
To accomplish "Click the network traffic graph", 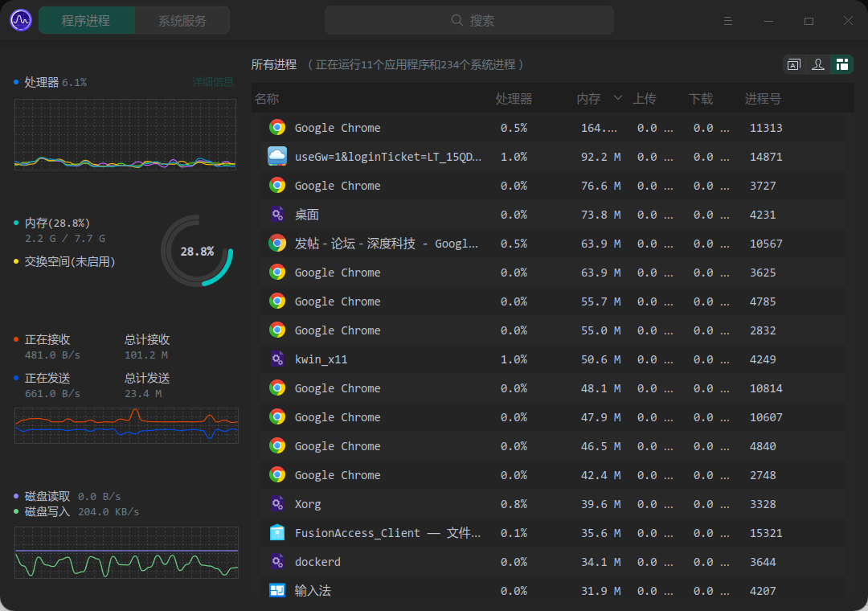I will [126, 425].
